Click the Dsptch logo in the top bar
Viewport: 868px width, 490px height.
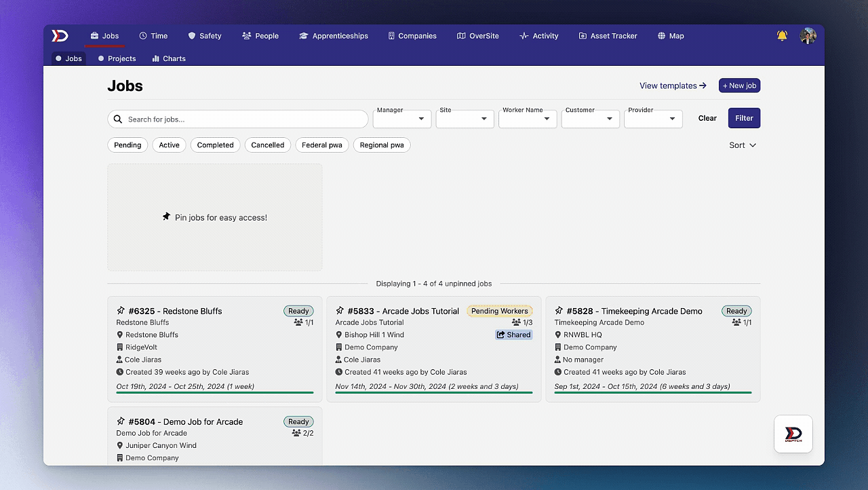click(x=60, y=36)
